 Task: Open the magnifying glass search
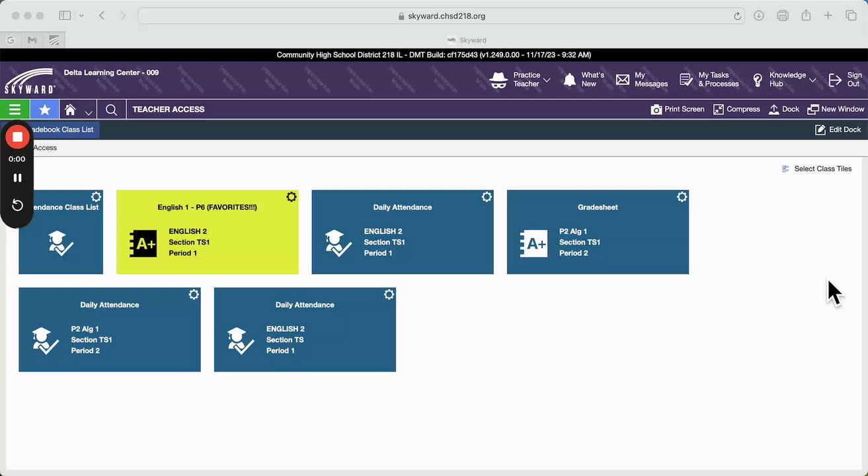click(x=111, y=110)
